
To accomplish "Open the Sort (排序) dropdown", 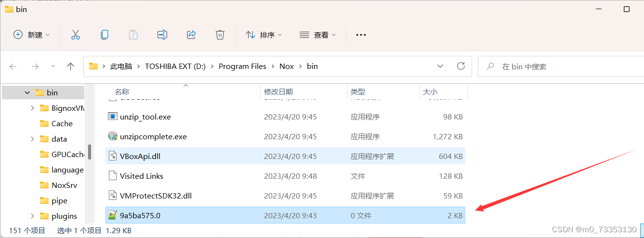I will tap(263, 35).
